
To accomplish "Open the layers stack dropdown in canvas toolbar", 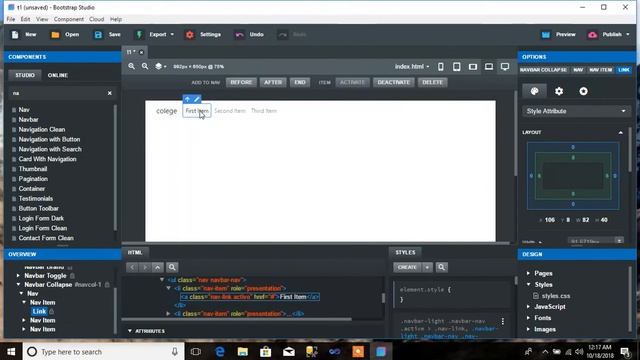I will 161,66.
